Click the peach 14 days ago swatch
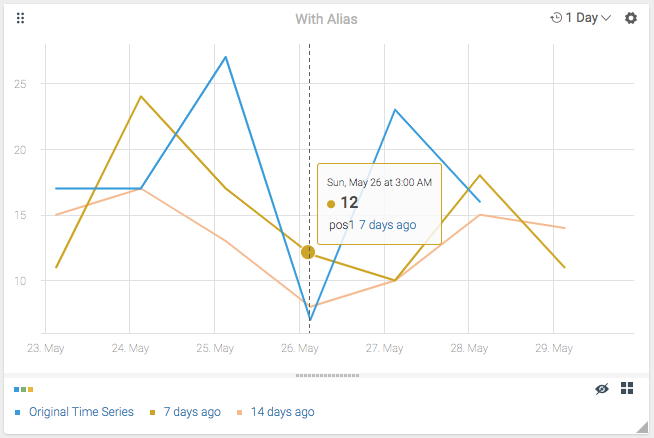Viewport: 654px width, 438px height. 240,412
